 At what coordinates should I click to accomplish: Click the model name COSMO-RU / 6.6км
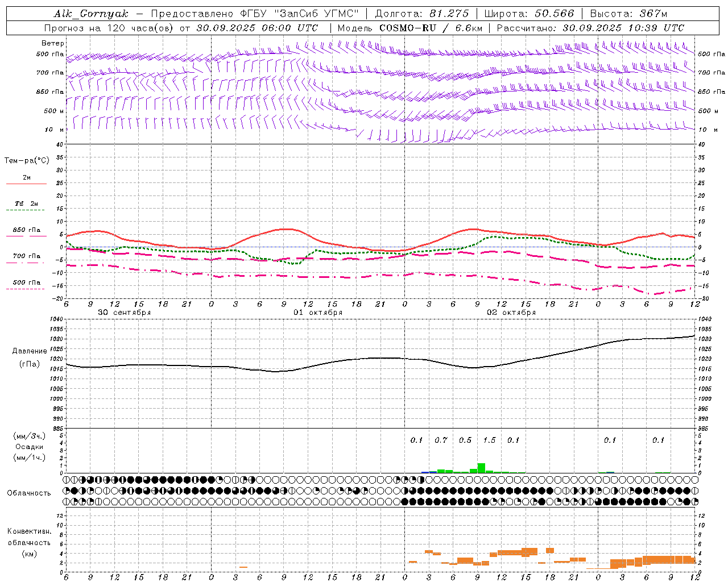(431, 28)
